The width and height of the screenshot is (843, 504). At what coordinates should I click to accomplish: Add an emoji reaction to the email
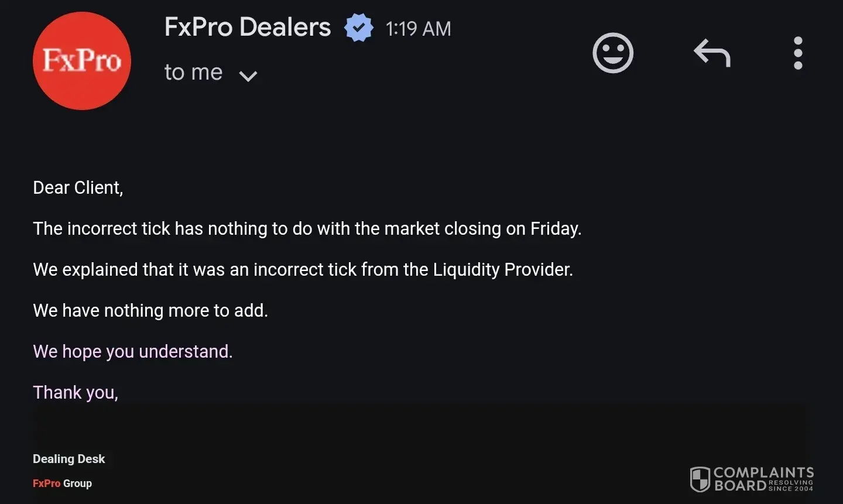(613, 53)
